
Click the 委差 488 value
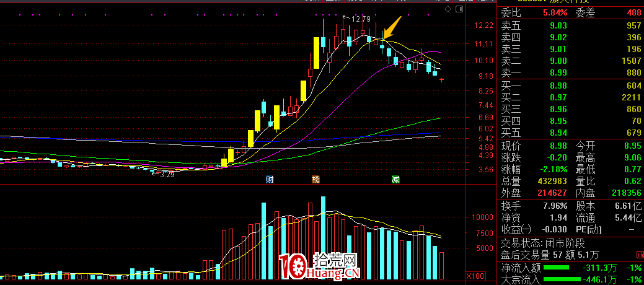tap(633, 13)
